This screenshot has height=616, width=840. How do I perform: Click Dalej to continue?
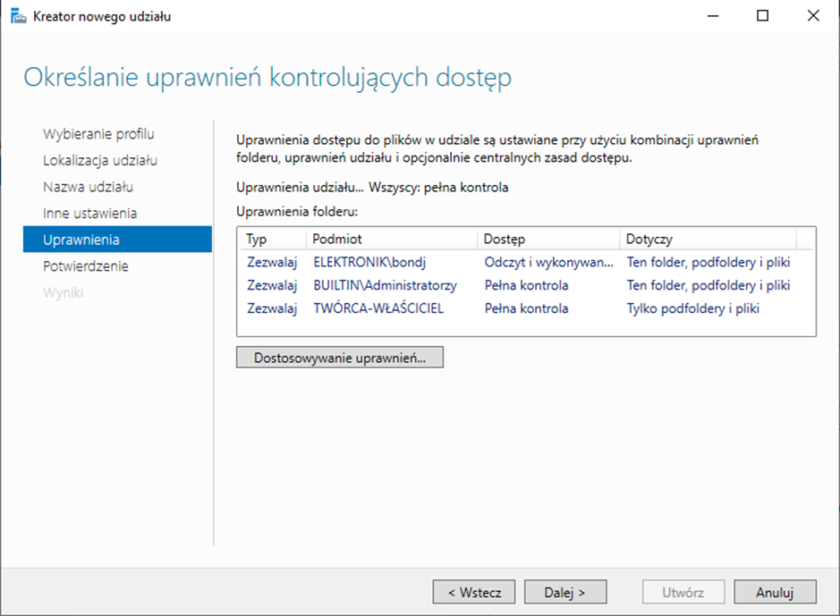[565, 592]
